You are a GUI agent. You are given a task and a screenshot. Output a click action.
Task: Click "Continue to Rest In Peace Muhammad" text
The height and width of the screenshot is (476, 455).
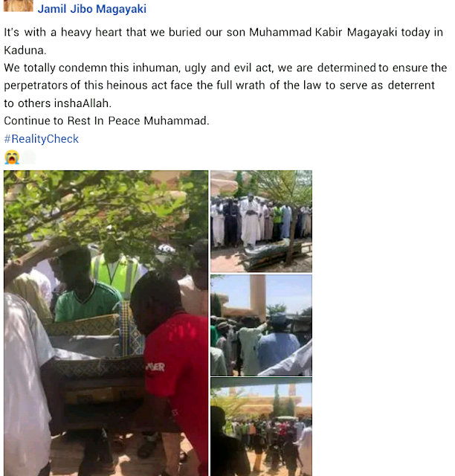pyautogui.click(x=106, y=120)
